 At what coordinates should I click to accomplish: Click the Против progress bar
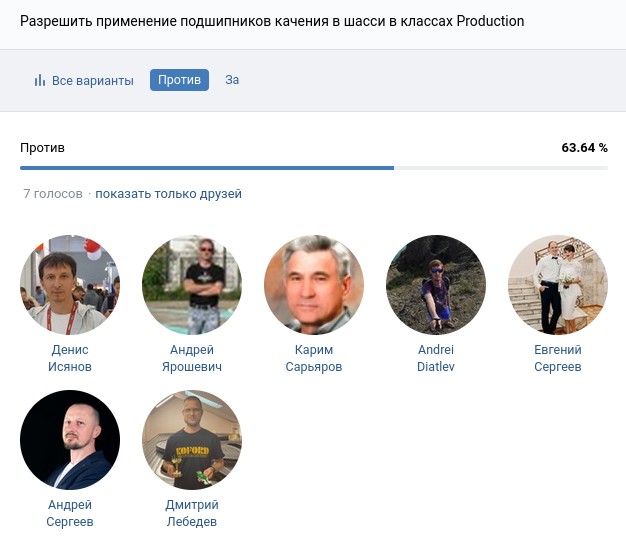[313, 168]
